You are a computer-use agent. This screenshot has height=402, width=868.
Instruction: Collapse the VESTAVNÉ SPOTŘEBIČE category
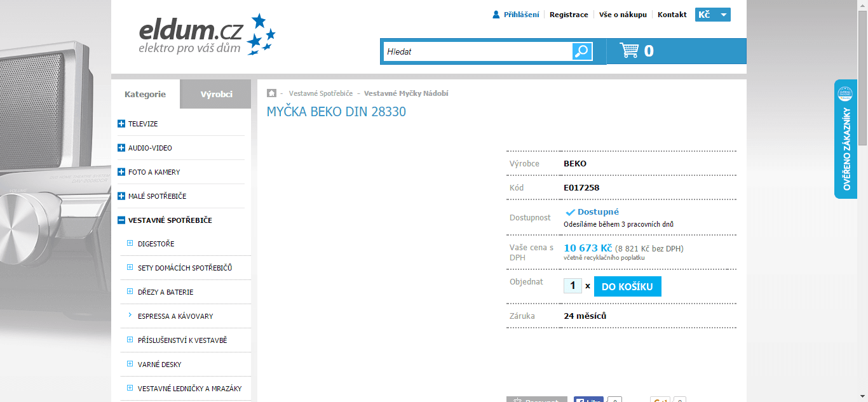pyautogui.click(x=121, y=220)
